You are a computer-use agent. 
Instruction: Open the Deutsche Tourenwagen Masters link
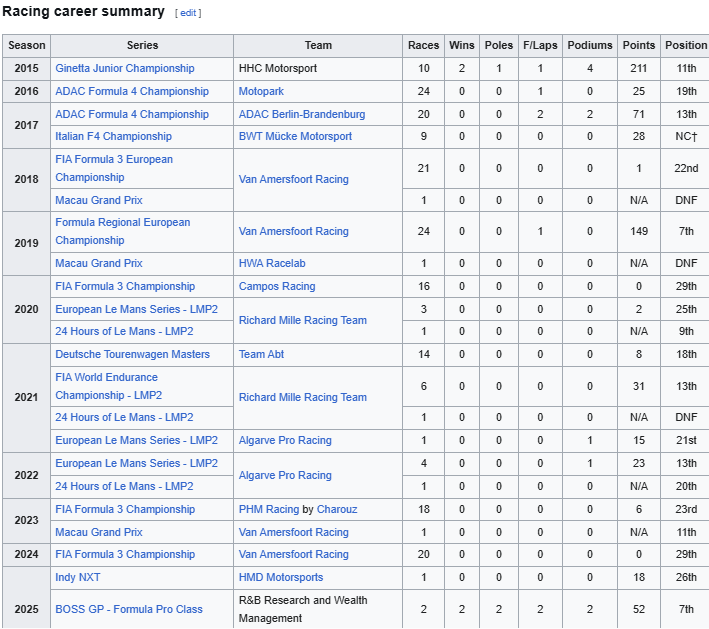tap(132, 355)
